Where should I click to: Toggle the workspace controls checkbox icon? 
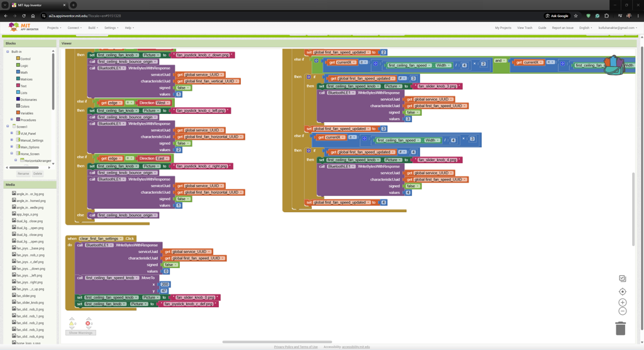622,278
